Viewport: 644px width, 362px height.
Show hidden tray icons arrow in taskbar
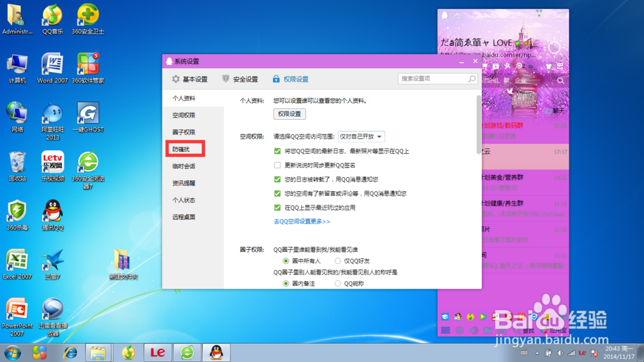click(x=537, y=353)
